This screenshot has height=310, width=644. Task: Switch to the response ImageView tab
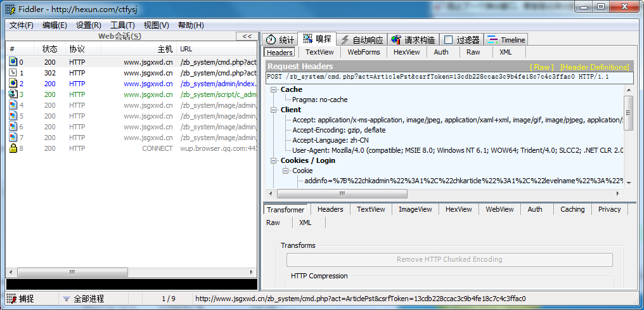tap(415, 209)
